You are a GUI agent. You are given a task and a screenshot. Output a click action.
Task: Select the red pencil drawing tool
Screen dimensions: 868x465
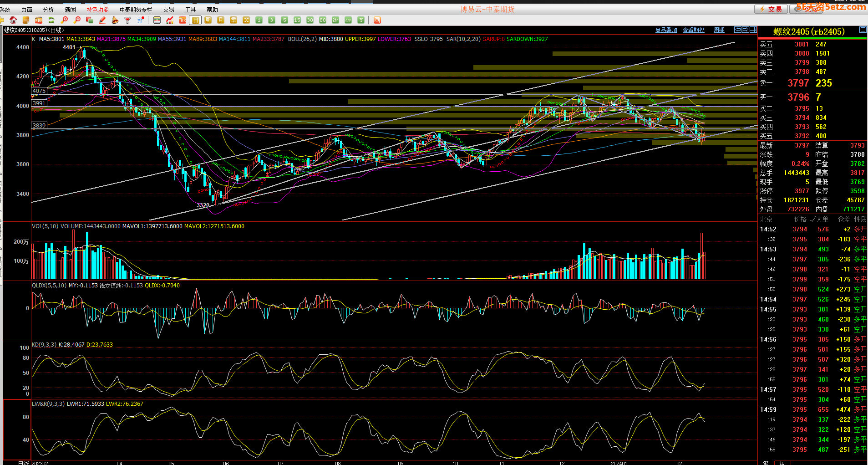point(102,20)
